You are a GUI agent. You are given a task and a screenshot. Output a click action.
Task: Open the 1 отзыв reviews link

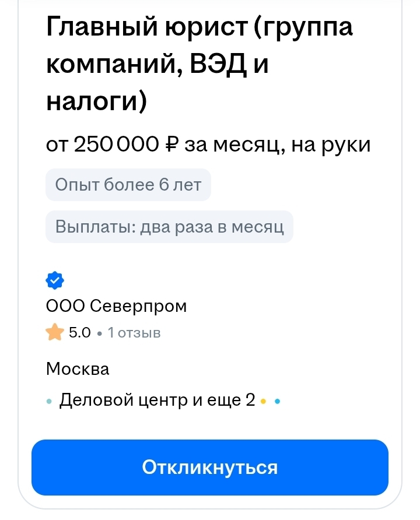pyautogui.click(x=134, y=333)
